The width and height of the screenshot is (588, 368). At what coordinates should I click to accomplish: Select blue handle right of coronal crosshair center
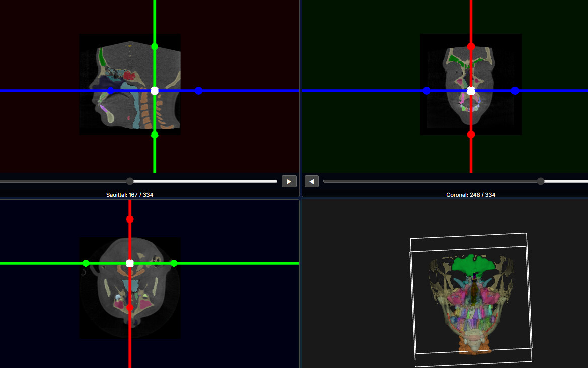coord(515,91)
